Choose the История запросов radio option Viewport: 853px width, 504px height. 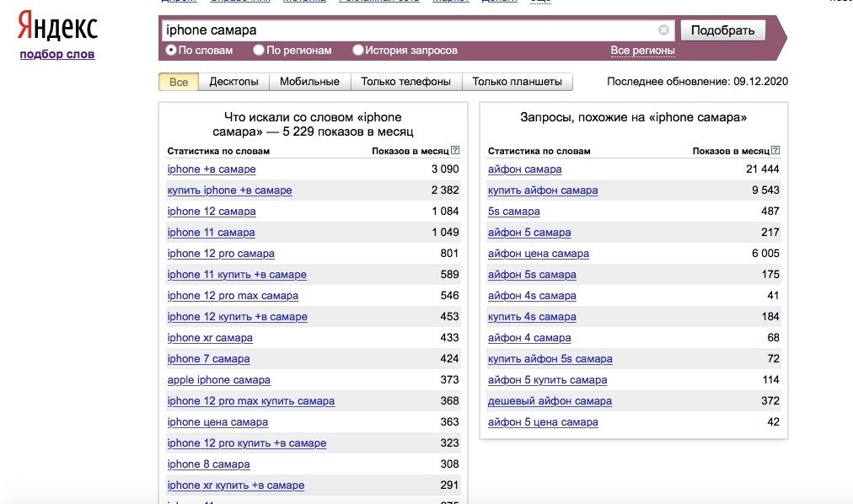pos(357,50)
